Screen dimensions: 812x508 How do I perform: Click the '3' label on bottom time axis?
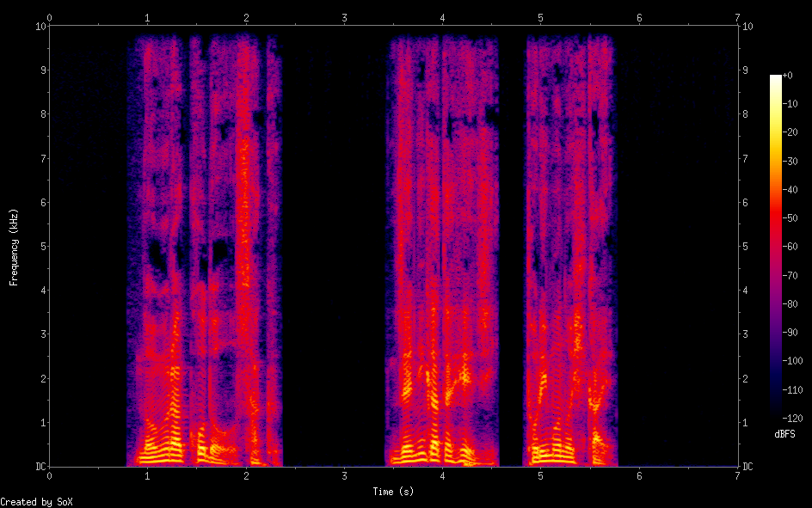(344, 476)
